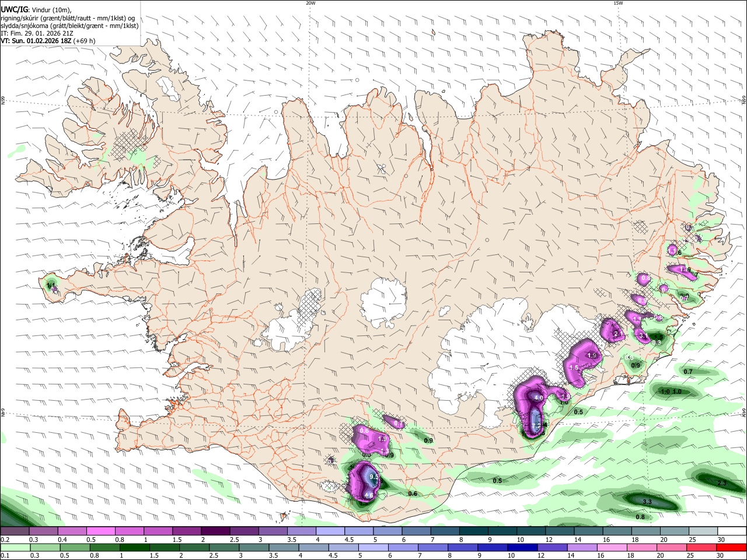The height and width of the screenshot is (560, 747).
Task: Click the (+69 h) forecast offset text
Action: click(85, 41)
